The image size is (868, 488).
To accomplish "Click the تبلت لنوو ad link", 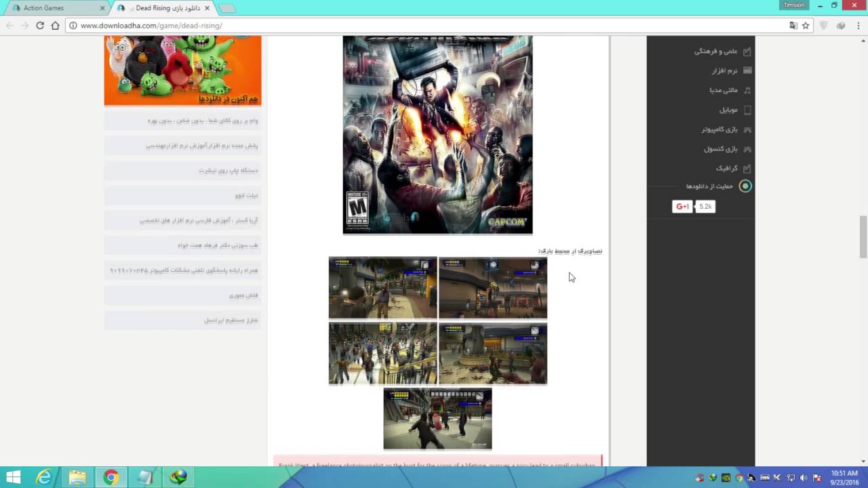I will pyautogui.click(x=246, y=196).
